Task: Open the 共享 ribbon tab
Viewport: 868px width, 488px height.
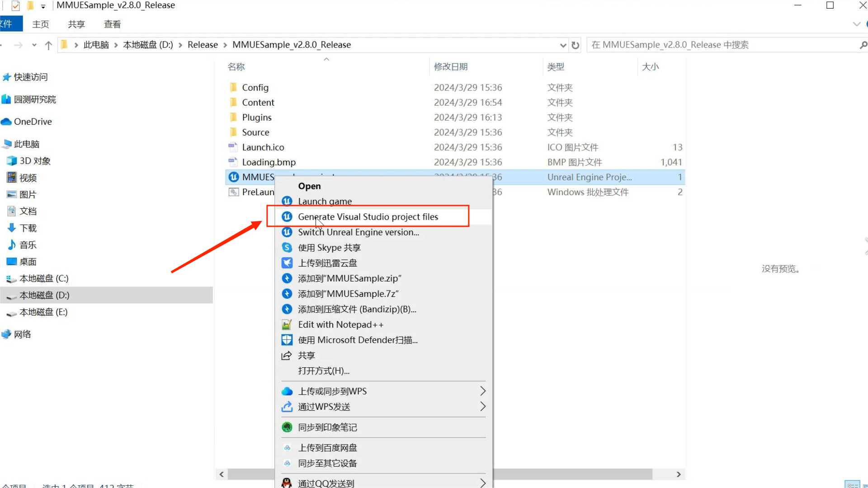Action: click(76, 24)
